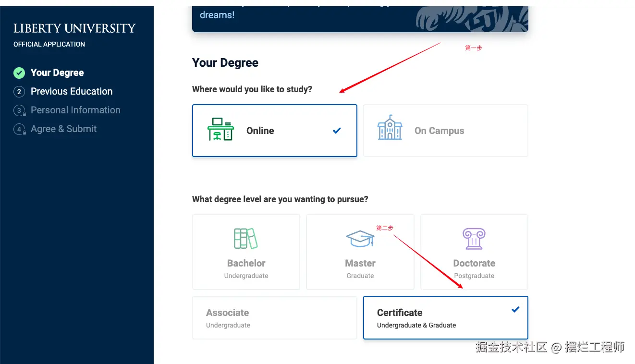Screen dimensions: 635x364
Task: Go to the Personal Information step
Action: [x=75, y=110]
